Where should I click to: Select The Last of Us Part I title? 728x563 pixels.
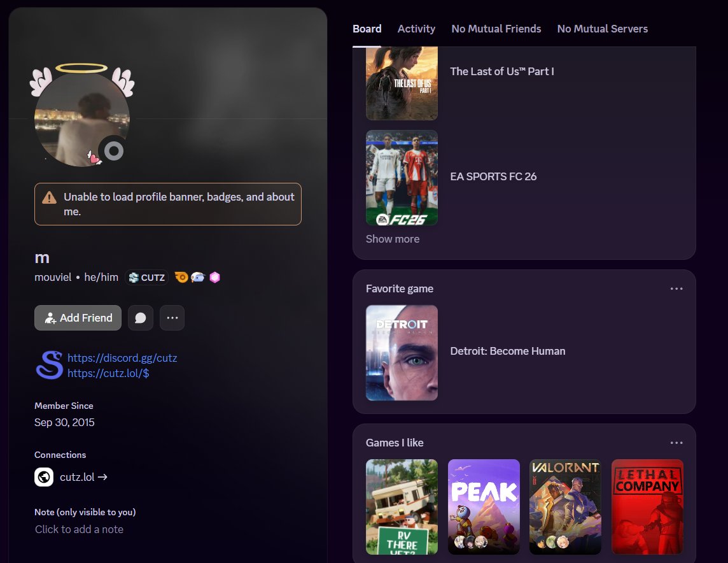coord(502,71)
